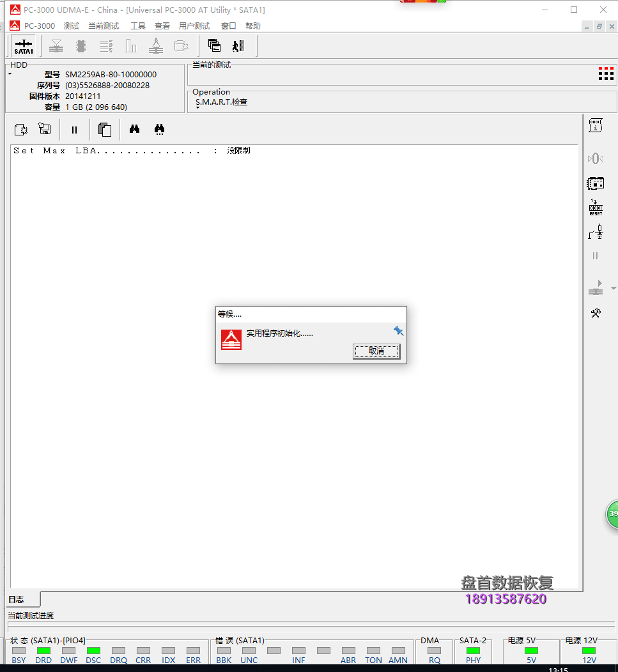Open the checklist icon in main toolbar
Viewport: 618px width, 672px height.
106,46
